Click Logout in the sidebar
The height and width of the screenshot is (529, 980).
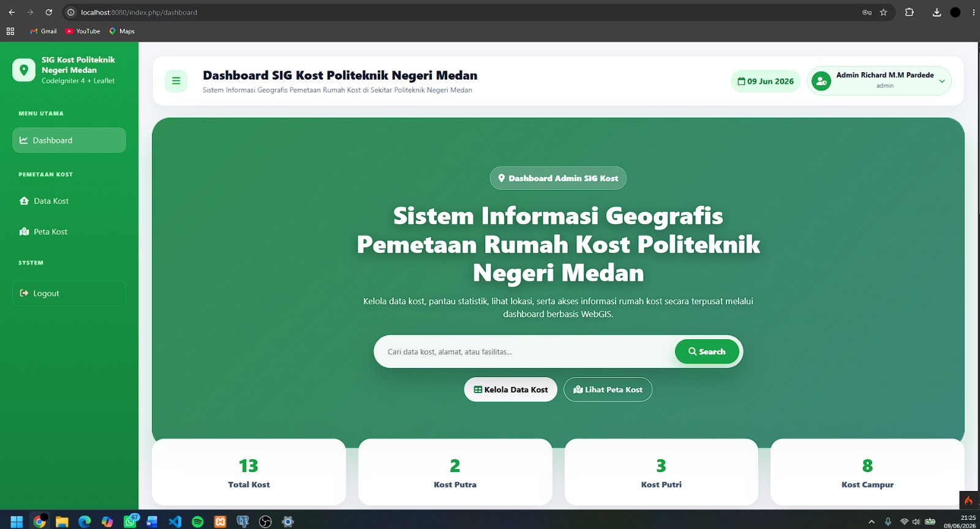pyautogui.click(x=69, y=293)
